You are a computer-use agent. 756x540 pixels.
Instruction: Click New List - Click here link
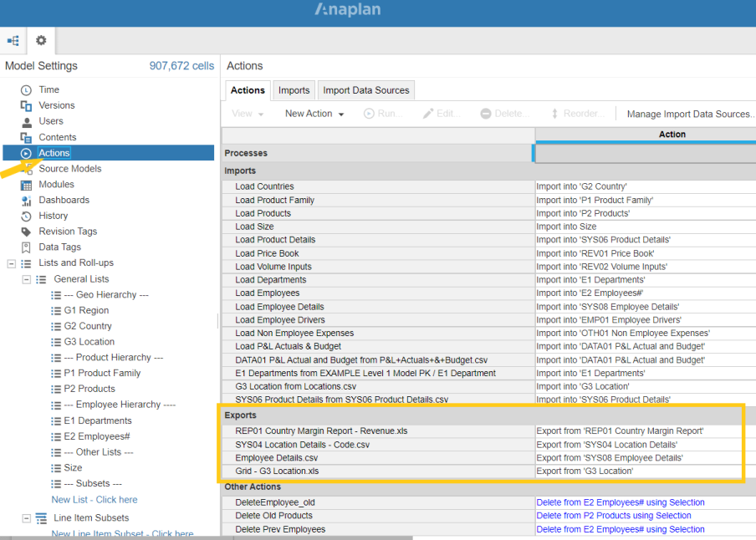pos(94,500)
